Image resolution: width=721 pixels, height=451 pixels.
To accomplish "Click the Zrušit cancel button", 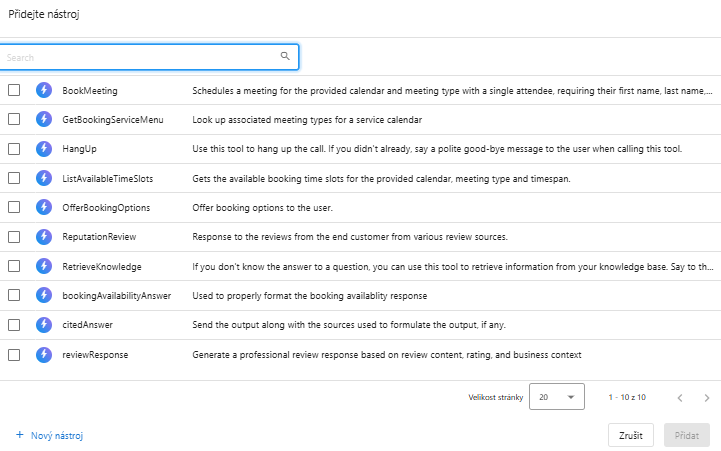I will (631, 435).
